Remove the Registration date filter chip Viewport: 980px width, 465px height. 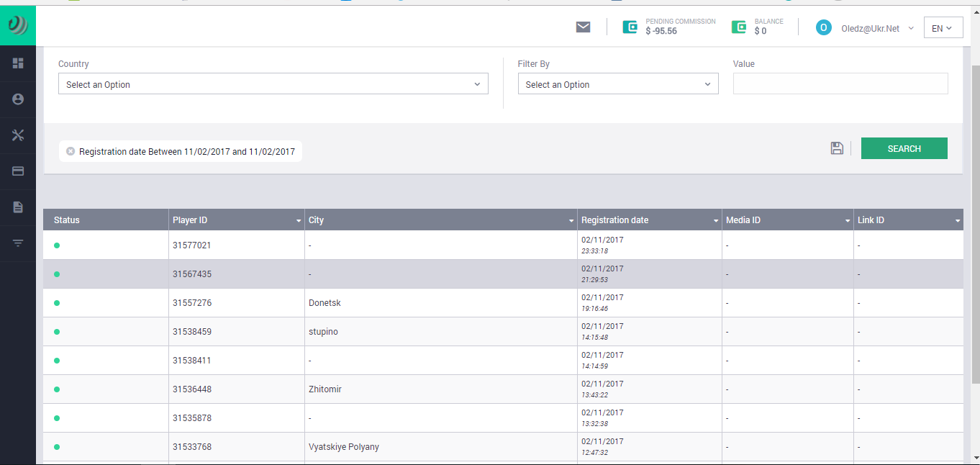click(71, 151)
